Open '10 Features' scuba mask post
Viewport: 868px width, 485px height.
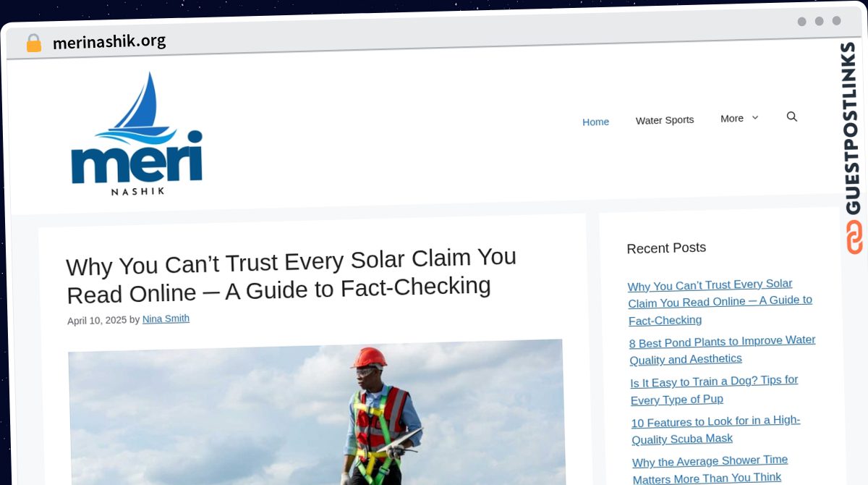coord(715,430)
